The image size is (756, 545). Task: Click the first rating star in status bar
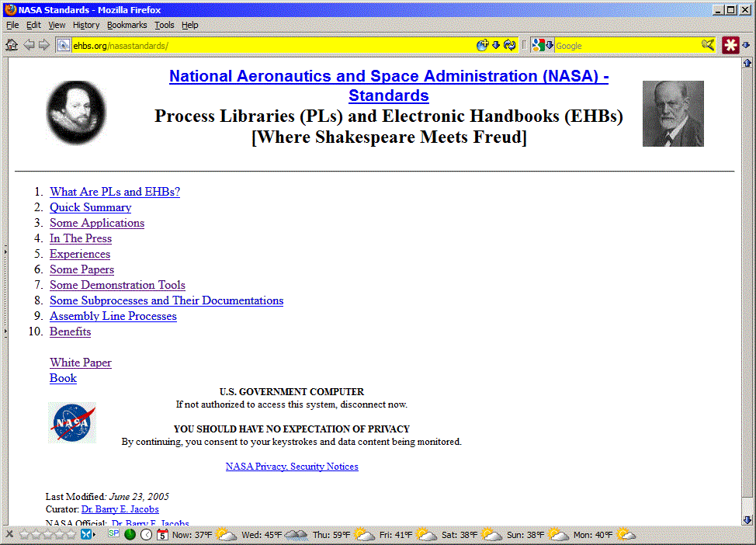[x=25, y=534]
